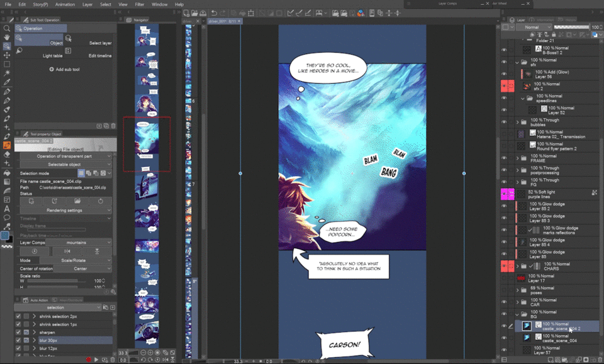Image resolution: width=604 pixels, height=364 pixels.
Task: Adjust the layer opacity slider
Action: click(572, 27)
